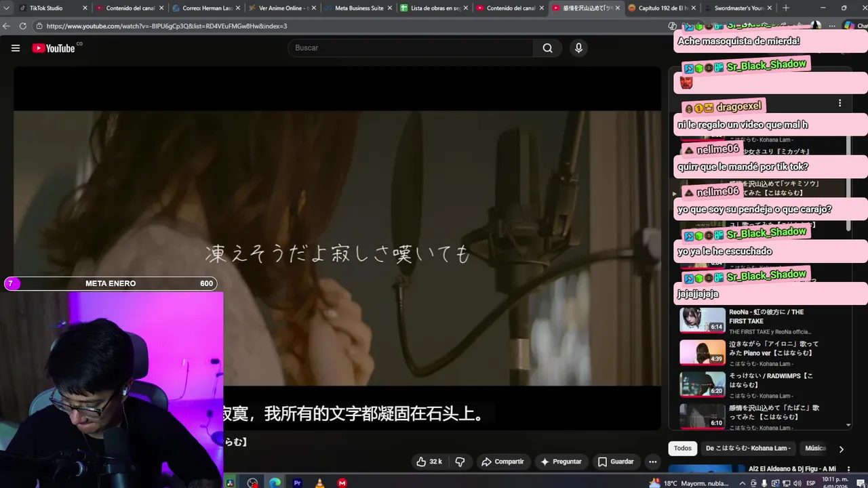Open the 泣きながら「アイロニ」Piano ver video title
Viewport: 868px width, 488px height.
pos(774,348)
